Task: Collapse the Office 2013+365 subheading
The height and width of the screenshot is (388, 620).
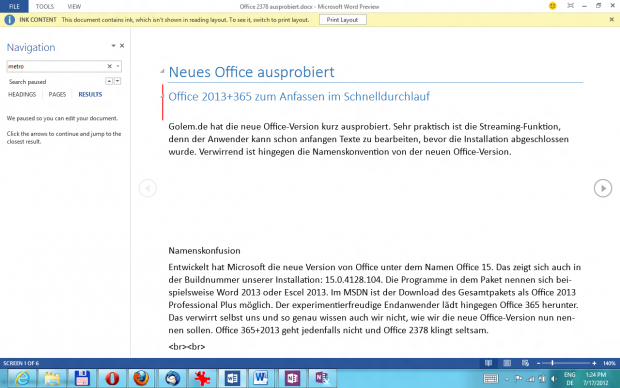Action: click(x=162, y=97)
